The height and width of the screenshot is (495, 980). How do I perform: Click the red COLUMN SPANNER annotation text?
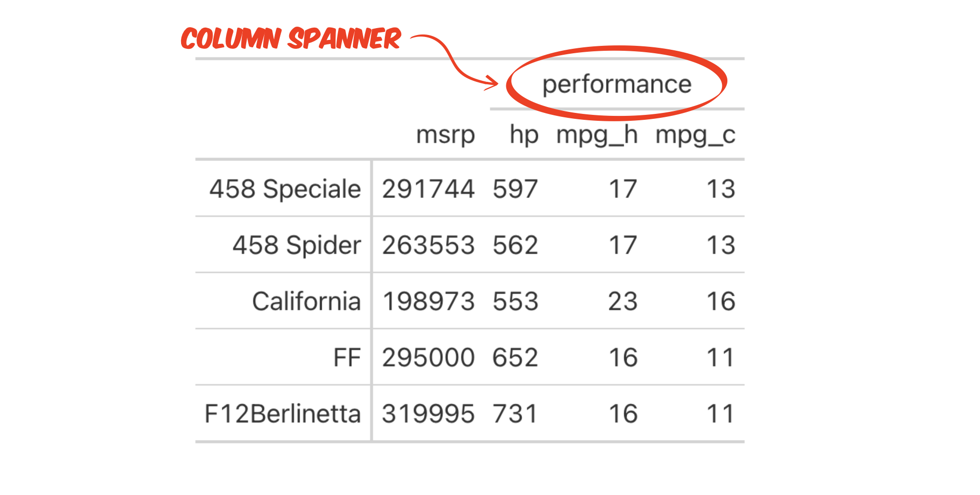pyautogui.click(x=291, y=39)
